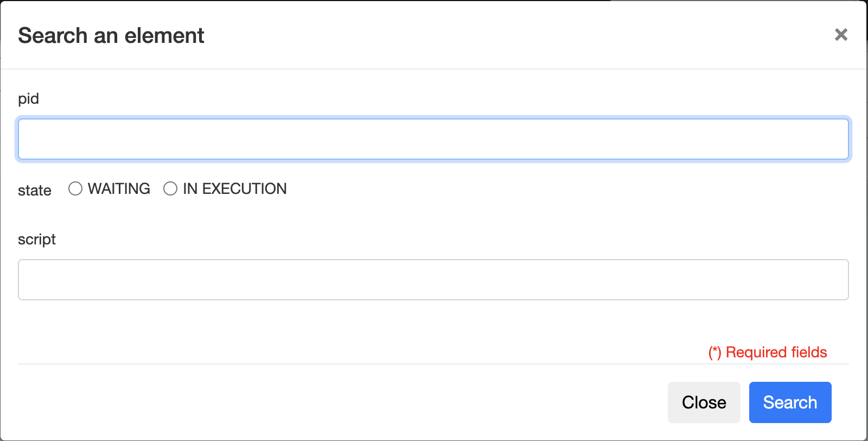868x441 pixels.
Task: Click the word 'Search' in the dialog heading
Action: click(53, 36)
